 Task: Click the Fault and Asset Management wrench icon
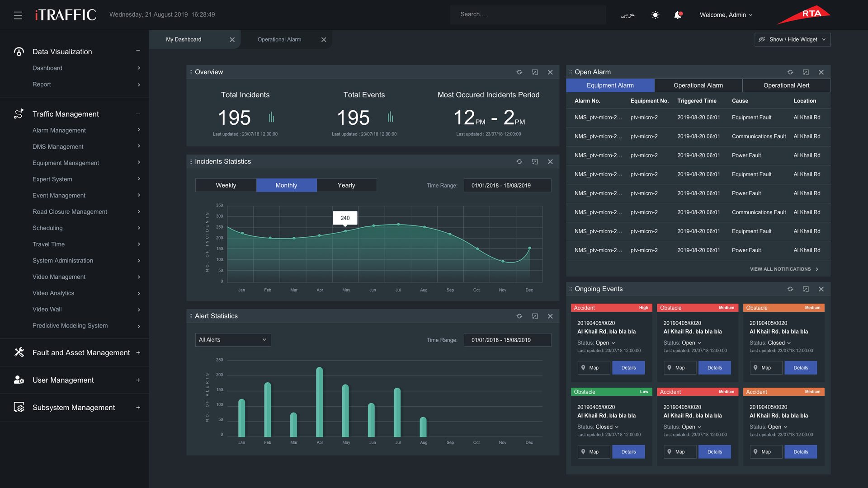19,352
